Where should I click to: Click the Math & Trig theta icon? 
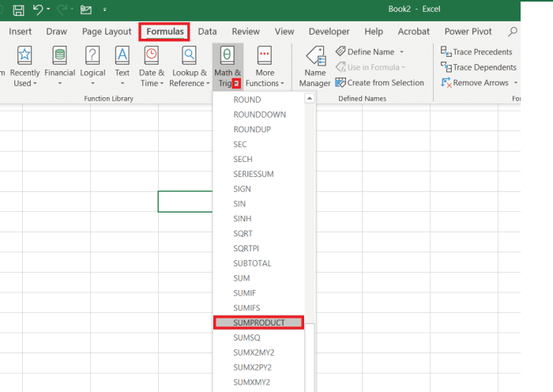(228, 56)
